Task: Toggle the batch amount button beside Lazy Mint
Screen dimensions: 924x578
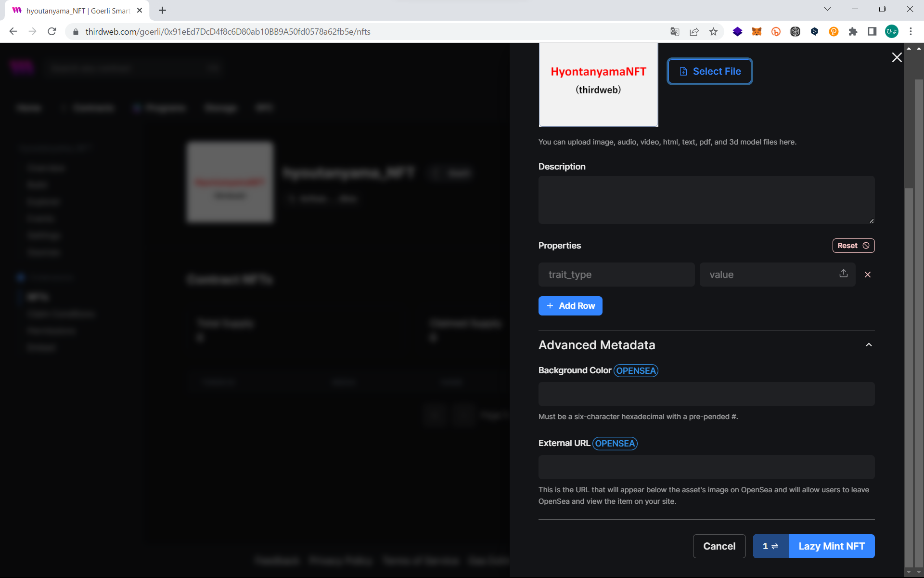Action: point(770,546)
